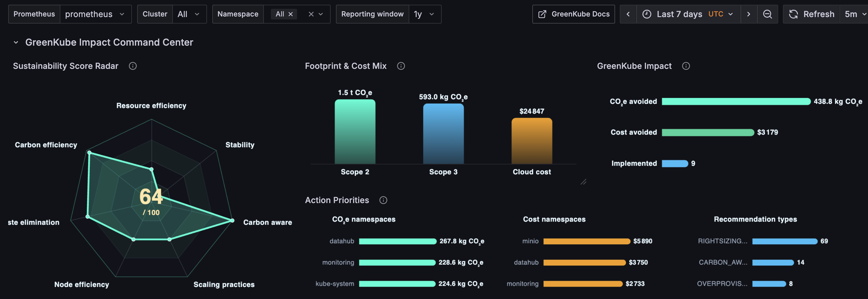This screenshot has width=868, height=299.
Task: Refresh the dashboard
Action: [x=812, y=14]
